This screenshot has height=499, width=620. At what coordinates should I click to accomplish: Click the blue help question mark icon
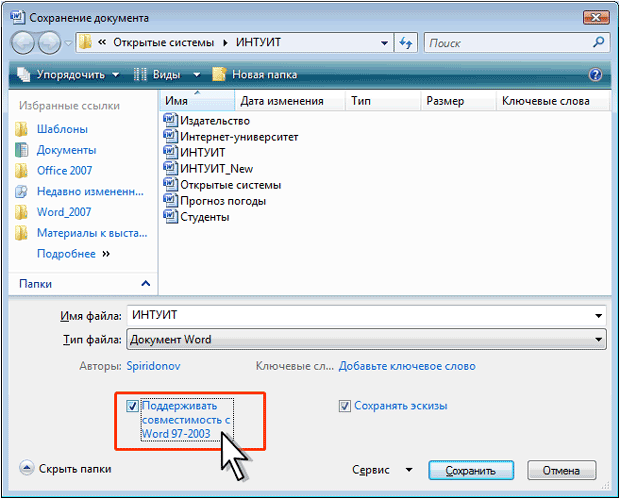tap(595, 74)
